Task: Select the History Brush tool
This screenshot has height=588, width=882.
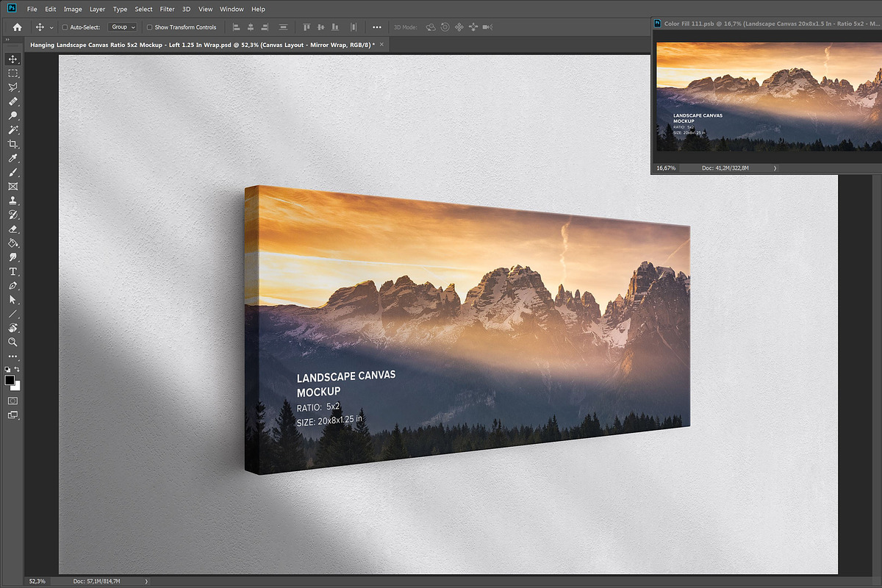Action: coord(12,215)
